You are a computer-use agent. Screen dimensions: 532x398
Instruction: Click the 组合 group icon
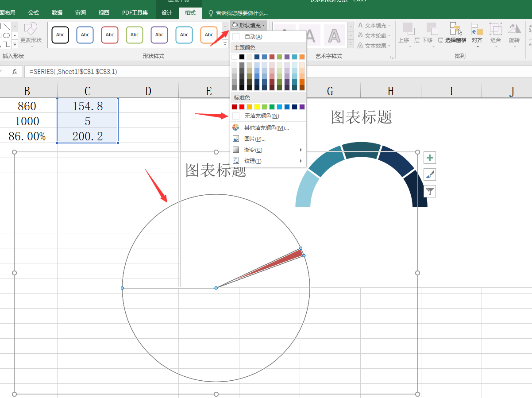pos(495,29)
